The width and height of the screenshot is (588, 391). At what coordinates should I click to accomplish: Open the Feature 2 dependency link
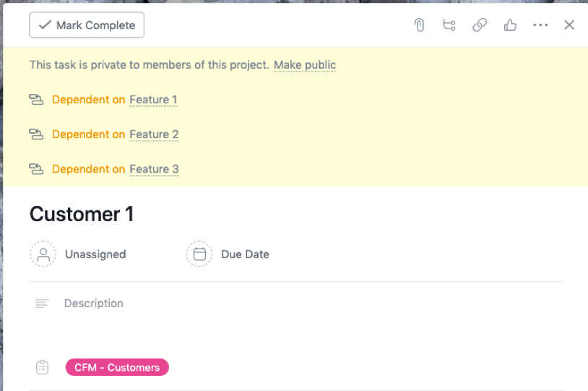154,134
